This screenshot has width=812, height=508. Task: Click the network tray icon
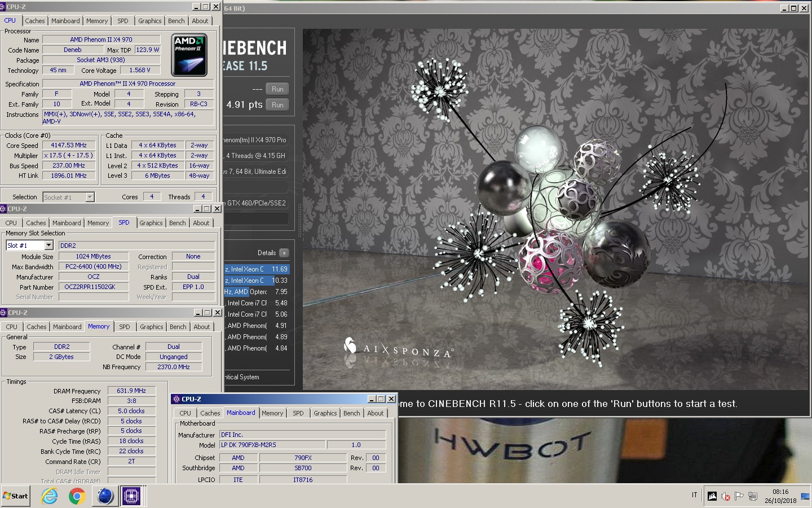752,496
